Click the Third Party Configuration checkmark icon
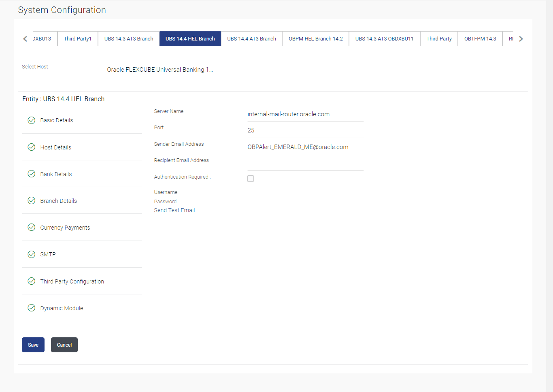Image resolution: width=553 pixels, height=392 pixels. (x=32, y=281)
